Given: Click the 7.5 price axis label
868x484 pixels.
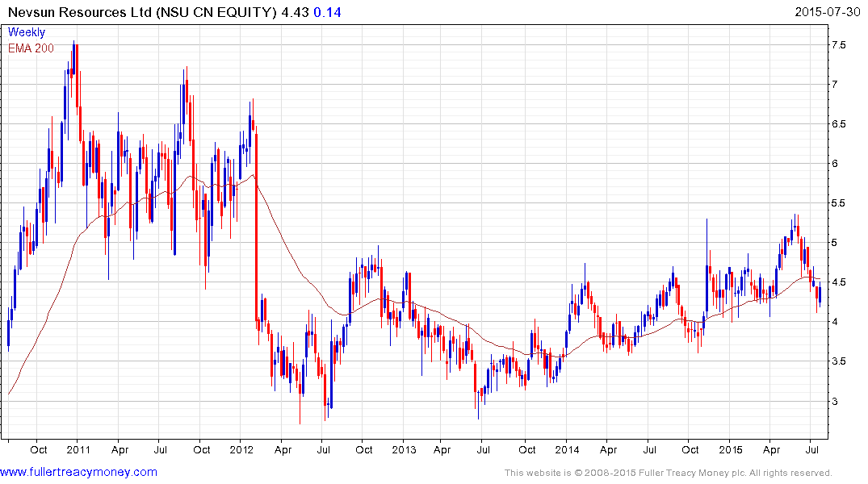Looking at the screenshot, I should [839, 45].
